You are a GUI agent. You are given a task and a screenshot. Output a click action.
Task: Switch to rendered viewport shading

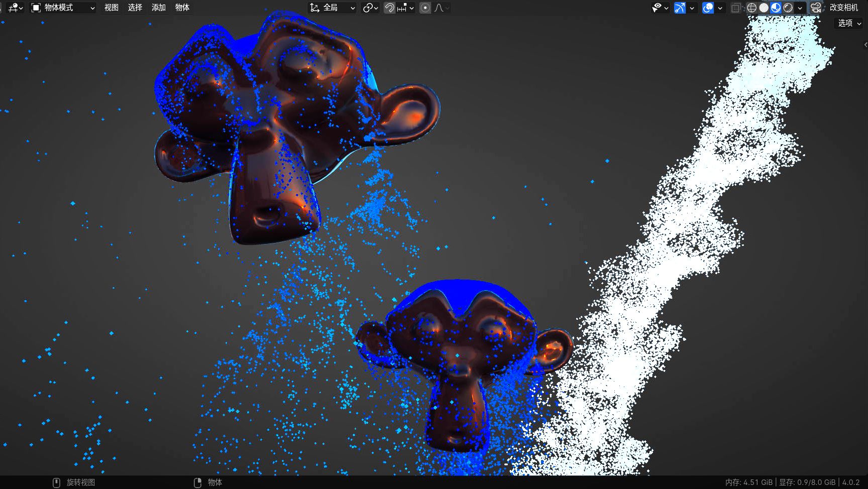point(788,8)
